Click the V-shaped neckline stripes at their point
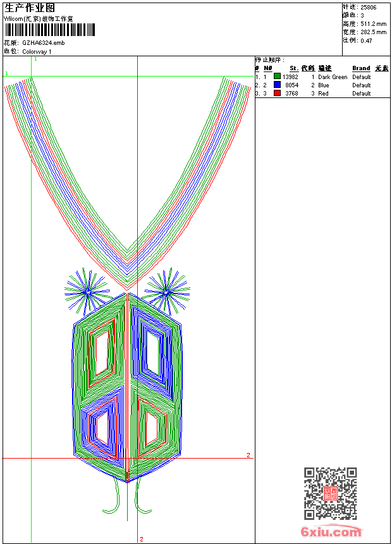 coord(127,271)
